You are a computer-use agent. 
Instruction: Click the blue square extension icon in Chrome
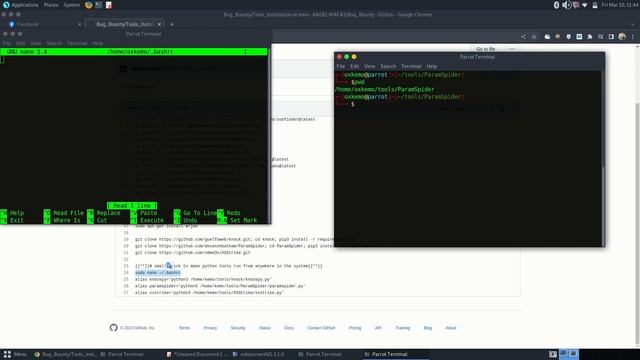pos(579,37)
